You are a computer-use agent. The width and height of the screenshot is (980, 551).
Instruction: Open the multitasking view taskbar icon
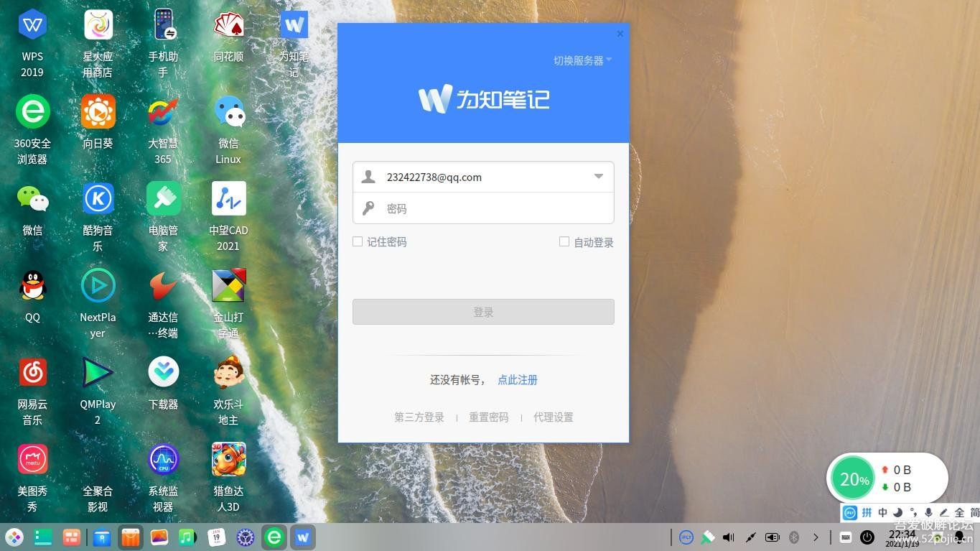point(71,537)
